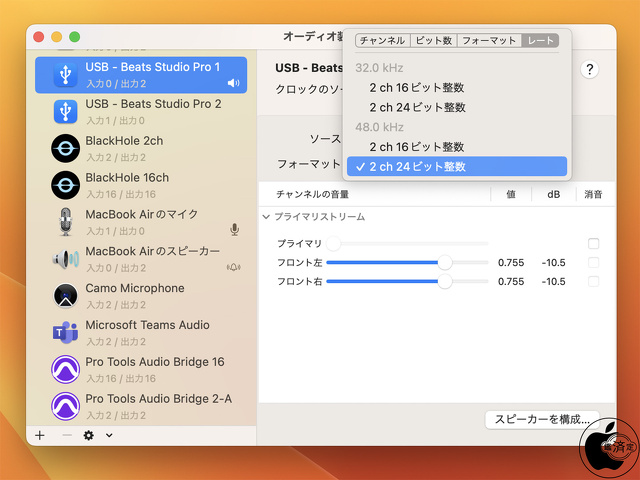Collapse the プライマリストリーム section

coord(267,217)
